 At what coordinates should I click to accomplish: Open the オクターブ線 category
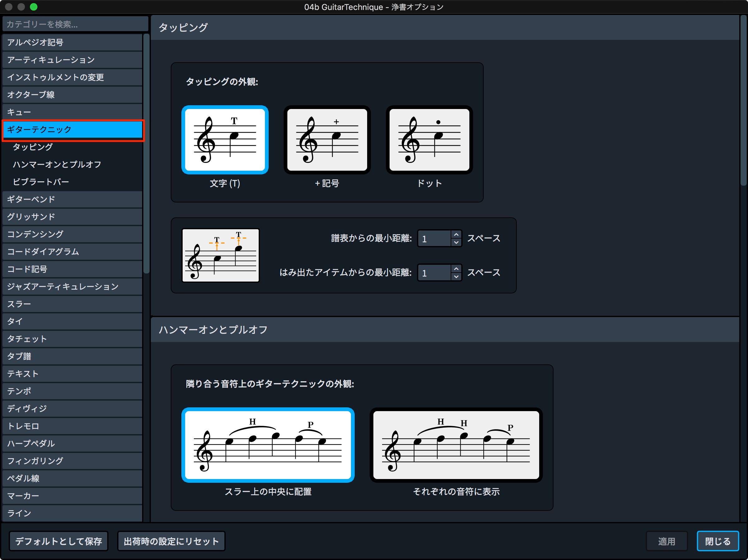tap(72, 95)
